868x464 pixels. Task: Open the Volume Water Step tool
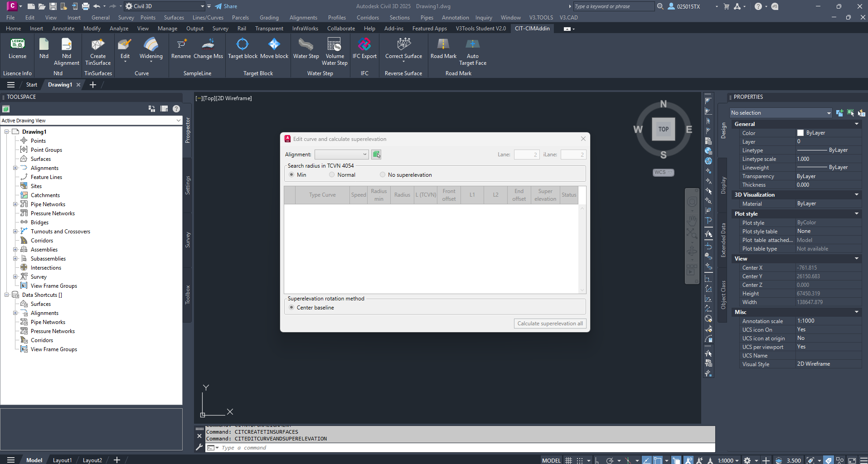coord(335,44)
